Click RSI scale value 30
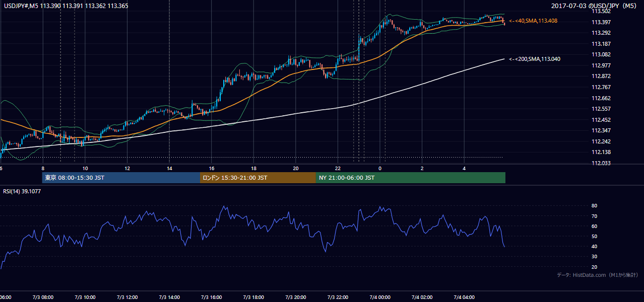The width and height of the screenshot is (644, 302). tap(594, 256)
